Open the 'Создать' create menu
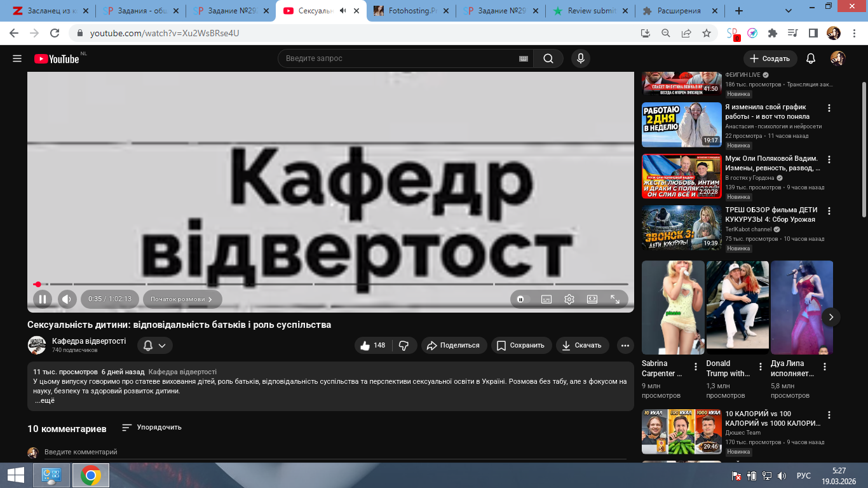Screen dimensions: 868x488 [770, 58]
